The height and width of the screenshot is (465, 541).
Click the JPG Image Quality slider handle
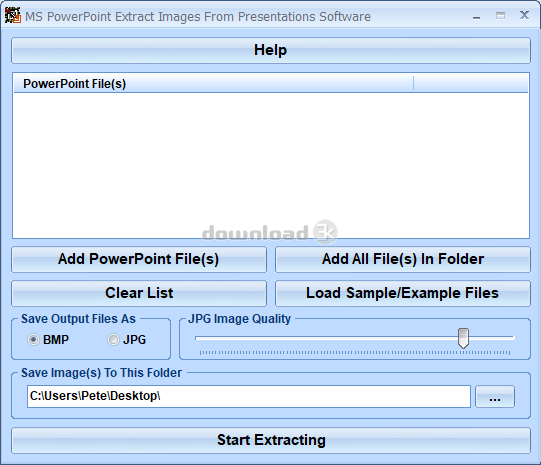[x=463, y=338]
